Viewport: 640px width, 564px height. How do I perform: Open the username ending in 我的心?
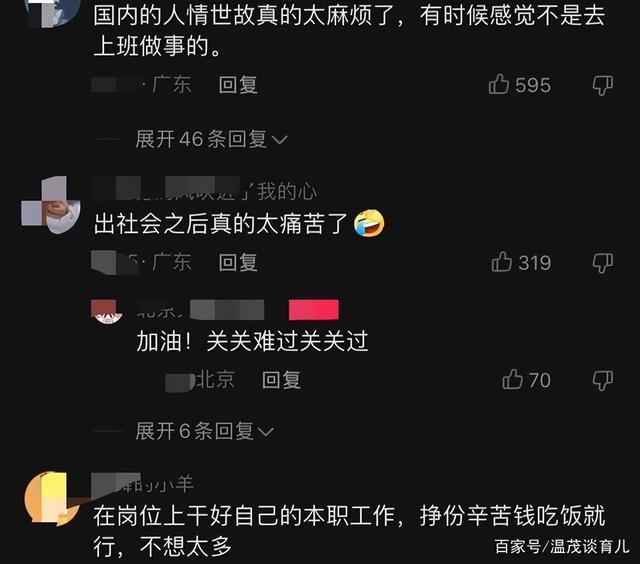pyautogui.click(x=204, y=191)
